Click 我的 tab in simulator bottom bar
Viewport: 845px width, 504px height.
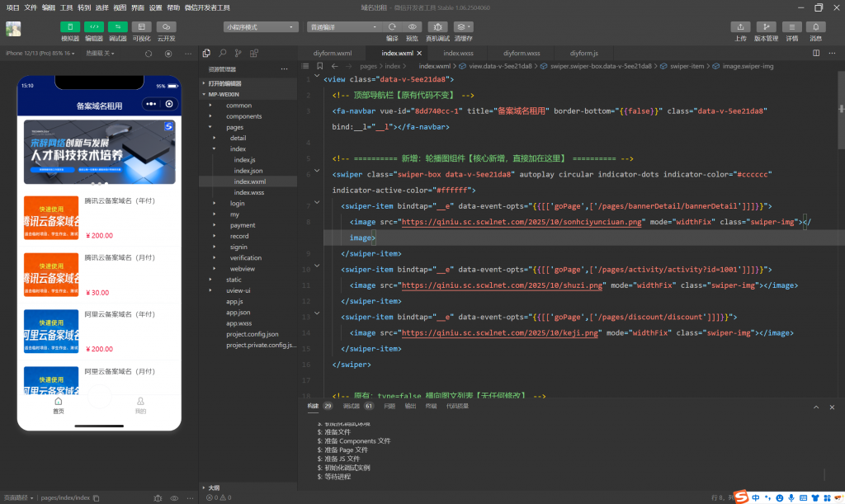pos(140,405)
